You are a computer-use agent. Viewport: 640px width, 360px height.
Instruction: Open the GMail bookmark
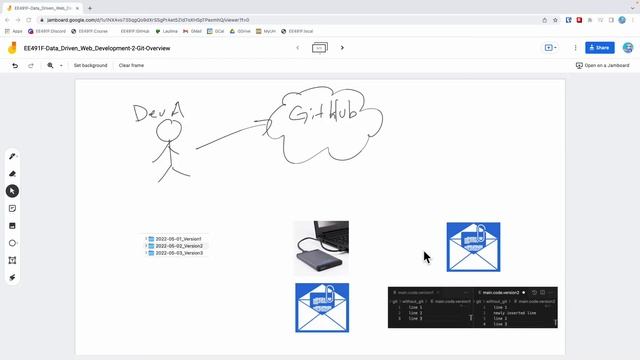tap(193, 31)
